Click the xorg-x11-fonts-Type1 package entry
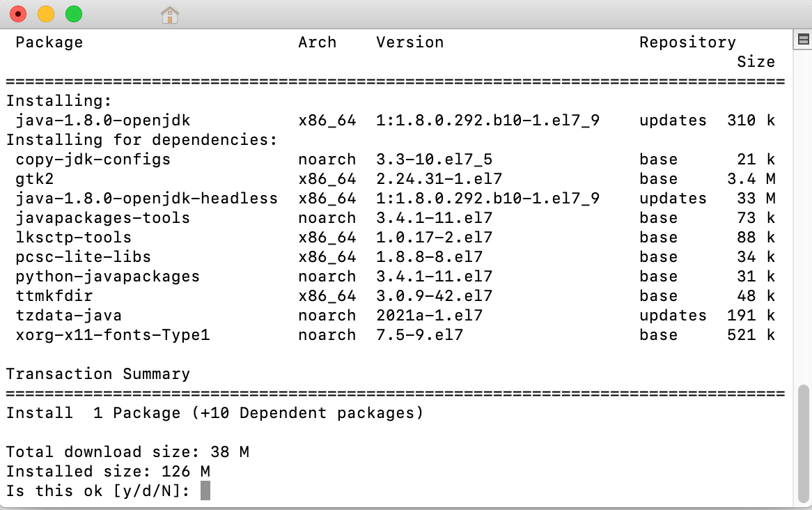This screenshot has width=812, height=510. [x=112, y=335]
